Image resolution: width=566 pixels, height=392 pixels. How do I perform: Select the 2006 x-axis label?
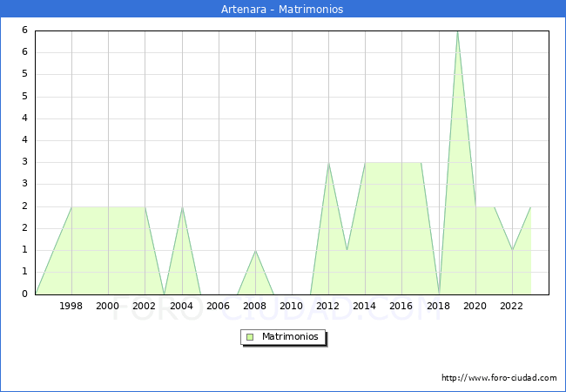tap(218, 306)
